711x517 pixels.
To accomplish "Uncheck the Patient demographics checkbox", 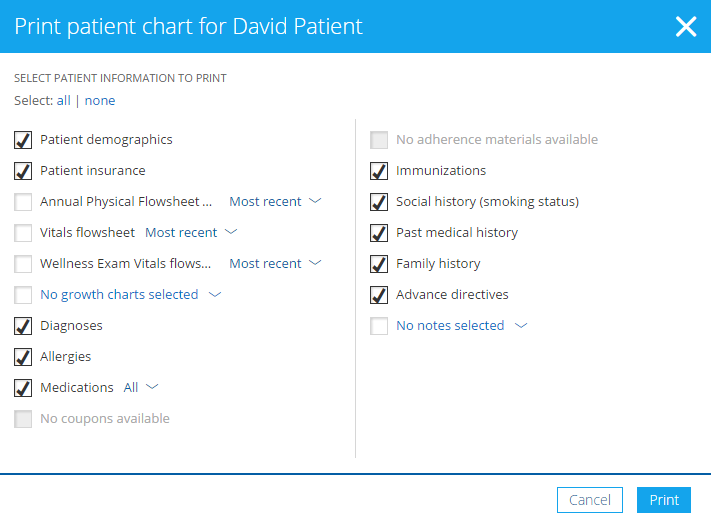I will point(23,140).
